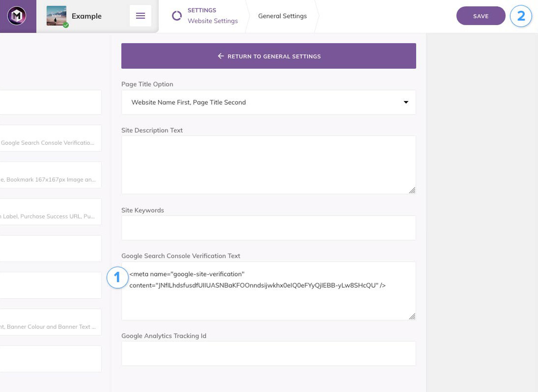Open the hamburger menu icon
The image size is (538, 392).
tap(140, 16)
